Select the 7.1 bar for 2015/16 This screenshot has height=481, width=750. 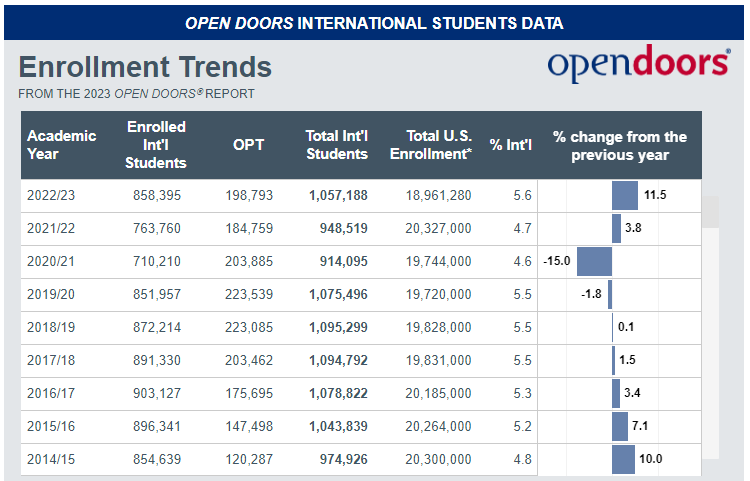[x=619, y=426]
